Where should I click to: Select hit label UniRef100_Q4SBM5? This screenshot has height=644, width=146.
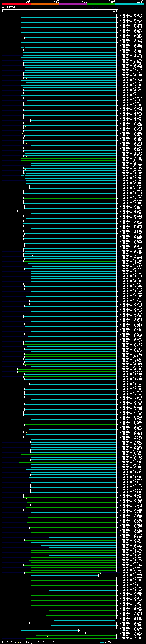[131, 593]
